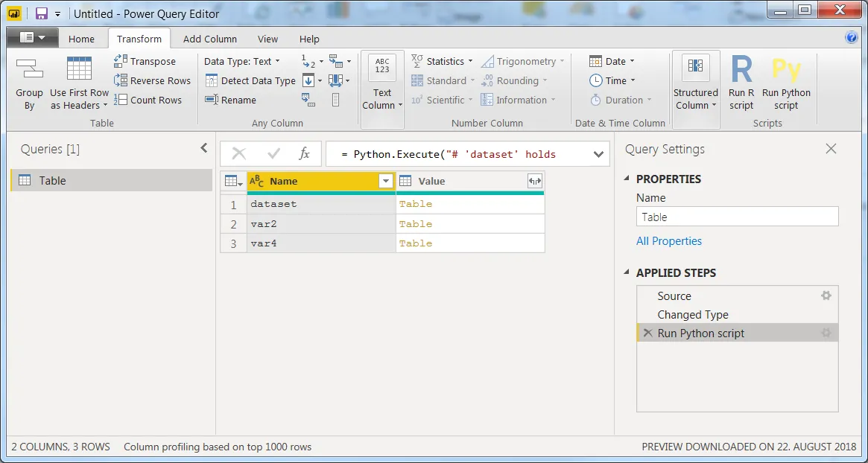Delete the Run Python script step
The image size is (868, 463).
coord(647,333)
